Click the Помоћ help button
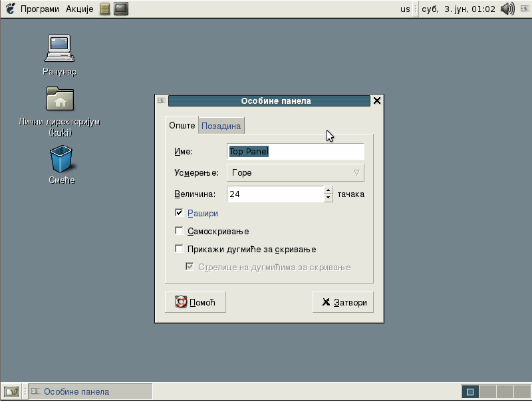Image resolution: width=532 pixels, height=402 pixels. point(196,302)
